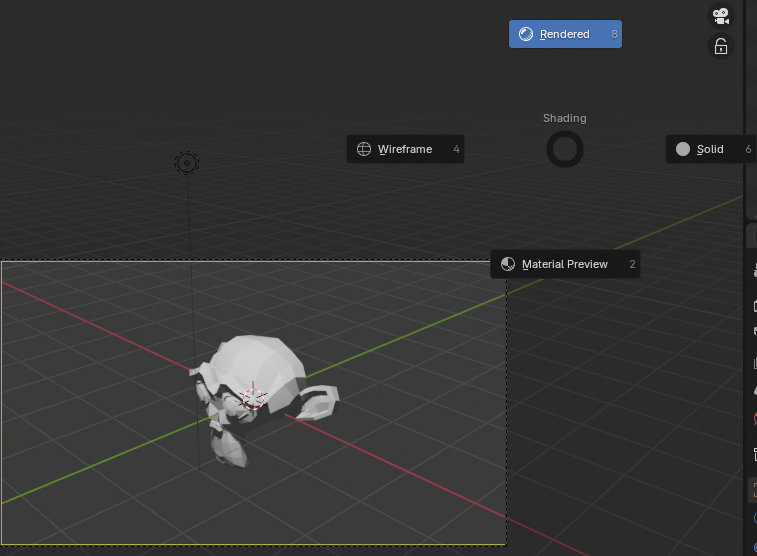Select the point light object in the viewport
The width and height of the screenshot is (757, 556).
(x=187, y=163)
